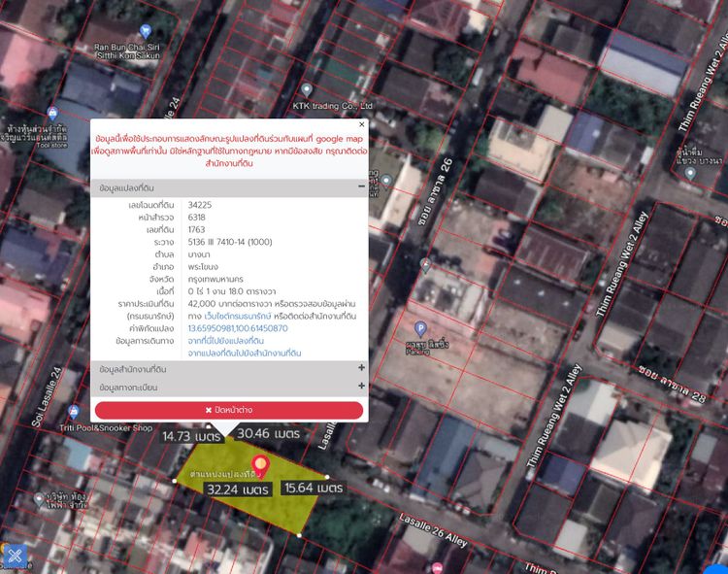Close popup using small X at top-right
This screenshot has height=574, width=728.
click(x=362, y=124)
